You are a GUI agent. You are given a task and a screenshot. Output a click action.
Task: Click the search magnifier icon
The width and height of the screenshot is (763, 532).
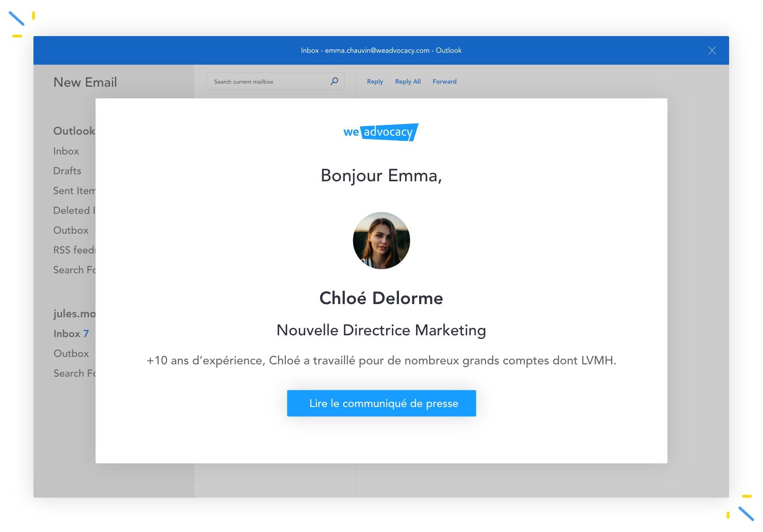point(334,81)
